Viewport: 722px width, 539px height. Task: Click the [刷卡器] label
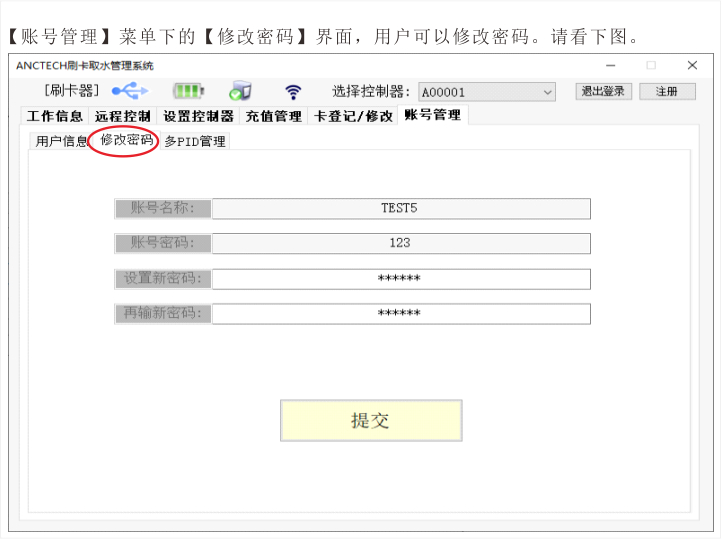tap(71, 91)
